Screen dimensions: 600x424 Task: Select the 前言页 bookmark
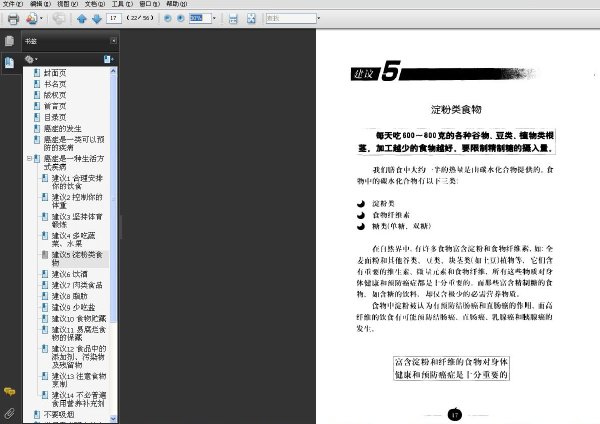[x=55, y=106]
